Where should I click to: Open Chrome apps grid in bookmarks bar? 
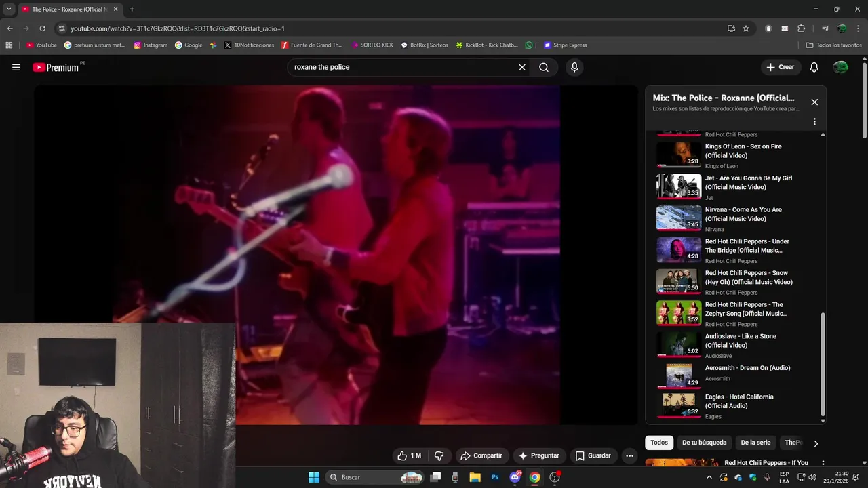9,45
